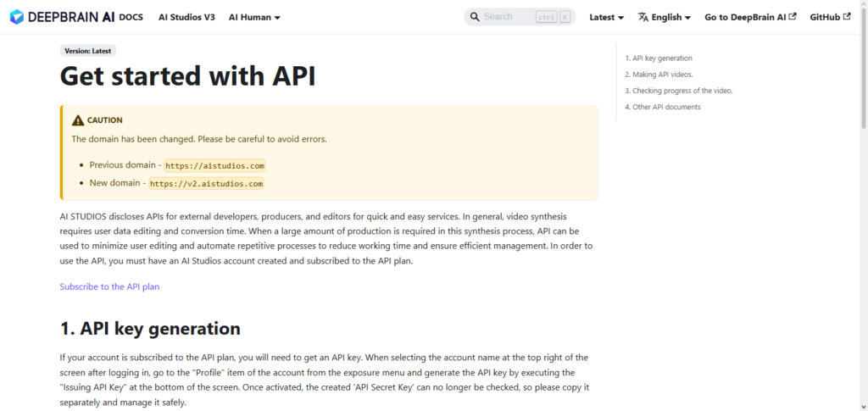Viewport: 868px width, 411px height.
Task: Click the https://aistudios.com code text
Action: click(214, 165)
